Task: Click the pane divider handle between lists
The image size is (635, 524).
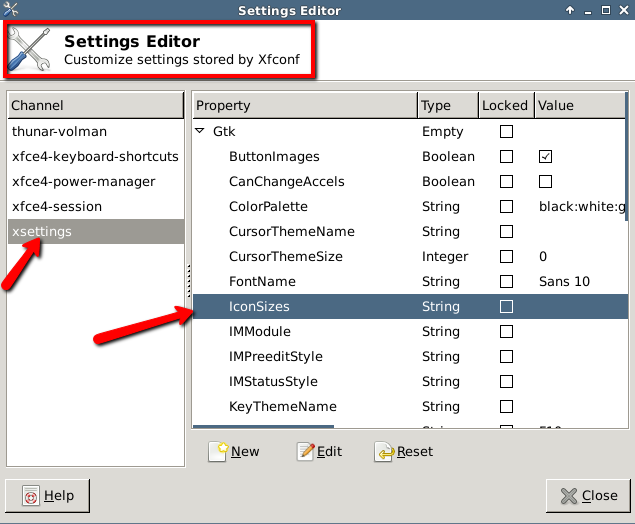Action: pyautogui.click(x=189, y=281)
